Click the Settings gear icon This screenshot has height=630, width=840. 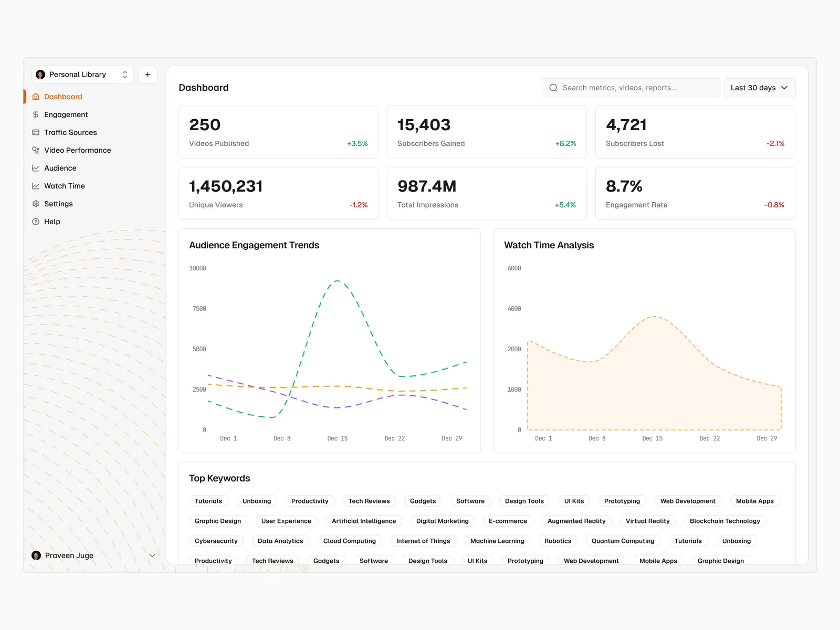(x=36, y=204)
